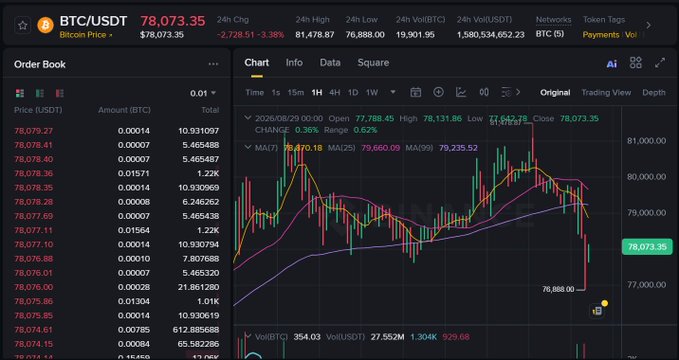
Task: Open the more intervals dropdown arrow
Action: click(393, 92)
